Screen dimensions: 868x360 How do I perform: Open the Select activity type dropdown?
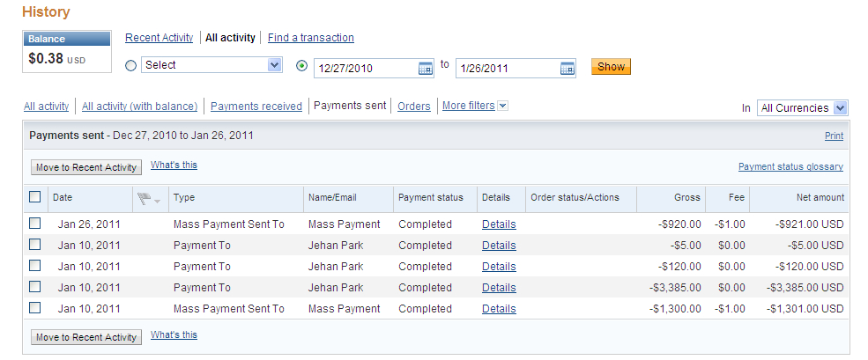[211, 65]
